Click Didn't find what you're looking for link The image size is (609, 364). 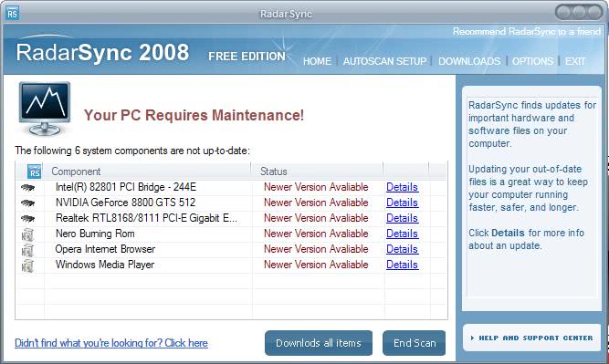pyautogui.click(x=111, y=343)
